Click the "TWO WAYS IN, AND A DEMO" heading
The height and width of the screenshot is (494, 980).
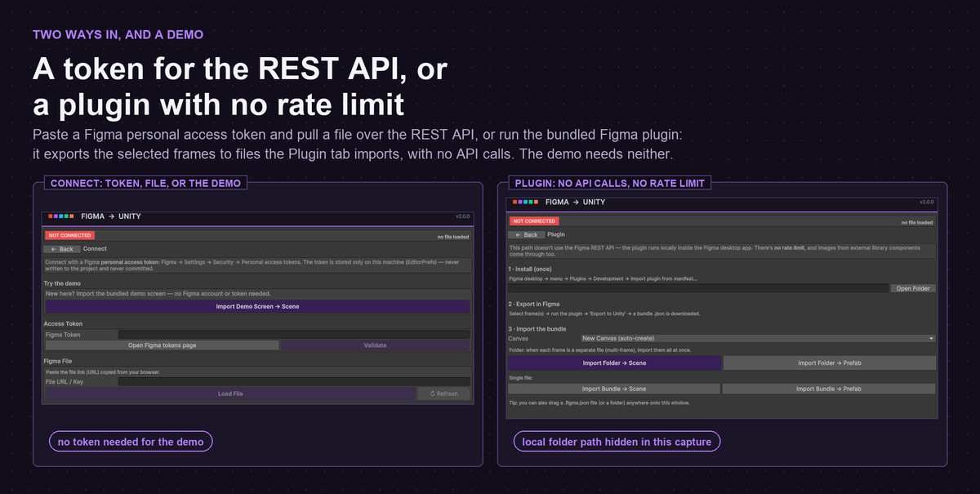coord(118,34)
